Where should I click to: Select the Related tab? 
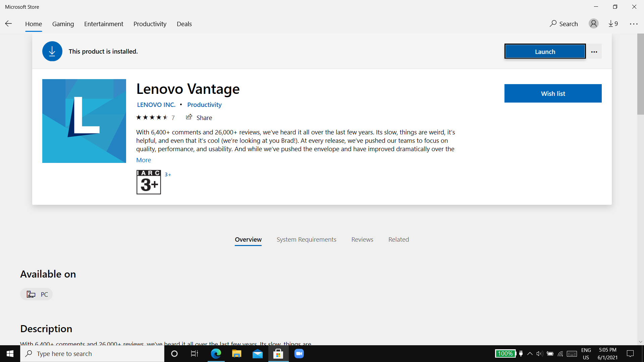[398, 239]
